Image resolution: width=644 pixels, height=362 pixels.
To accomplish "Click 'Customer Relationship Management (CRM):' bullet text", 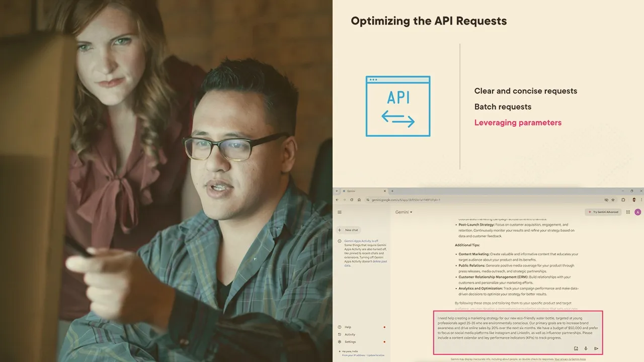I will point(493,277).
